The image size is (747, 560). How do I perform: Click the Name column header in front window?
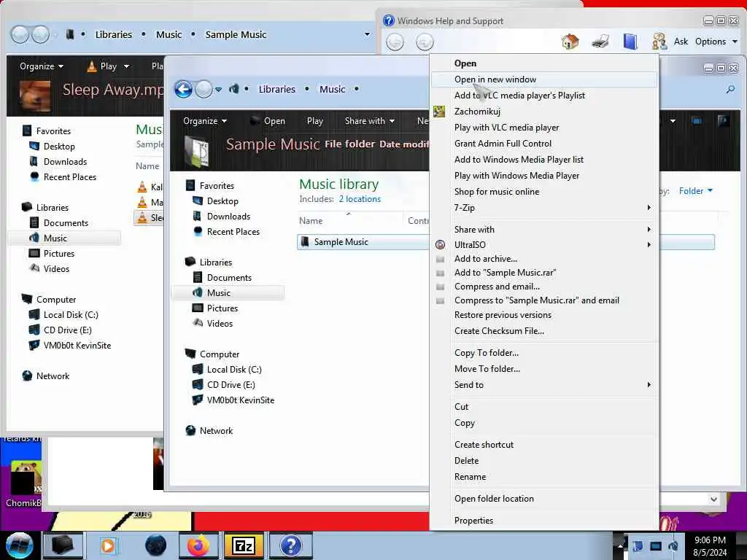[311, 220]
